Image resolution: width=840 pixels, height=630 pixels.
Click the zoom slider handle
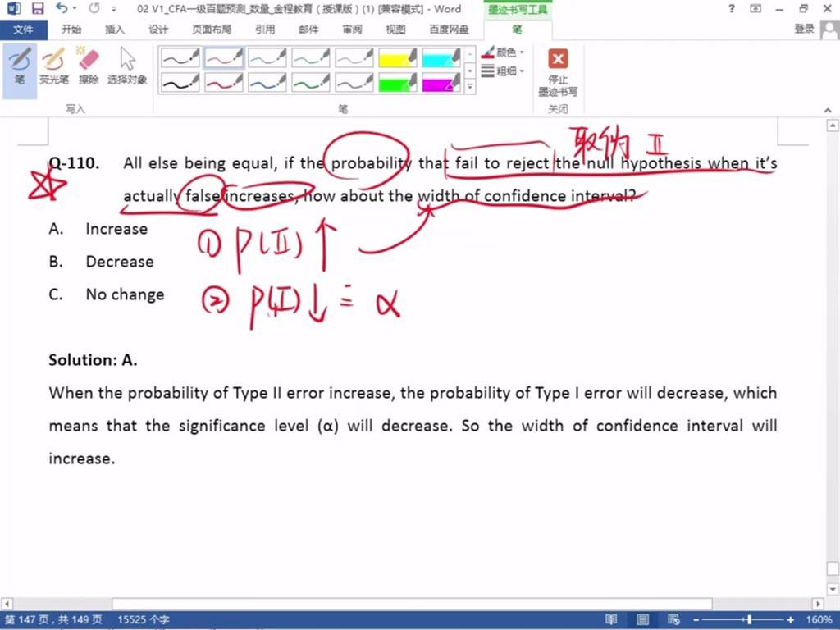click(750, 620)
